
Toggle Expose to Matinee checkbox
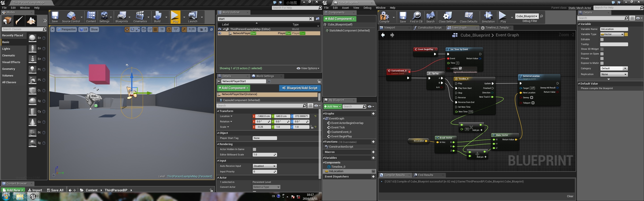(602, 63)
